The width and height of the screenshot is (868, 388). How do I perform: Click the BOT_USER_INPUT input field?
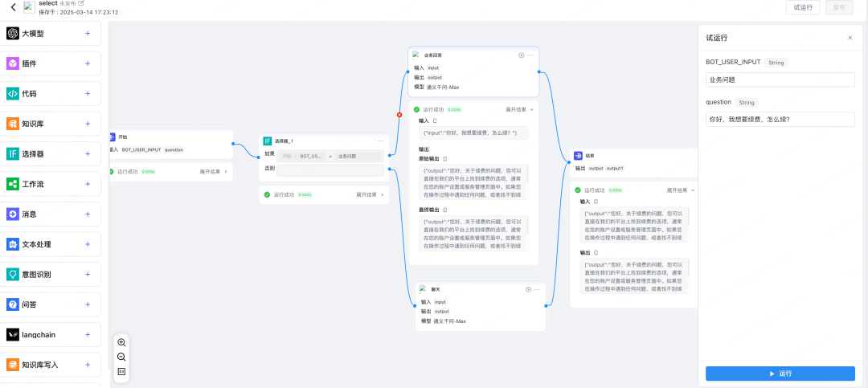coord(780,80)
